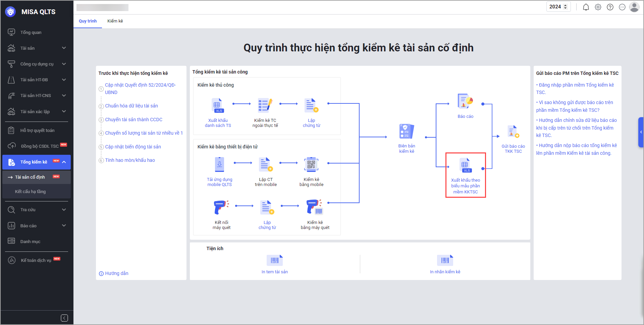The width and height of the screenshot is (644, 325).
Task: Expand the Tài sản menu
Action: pyautogui.click(x=64, y=48)
